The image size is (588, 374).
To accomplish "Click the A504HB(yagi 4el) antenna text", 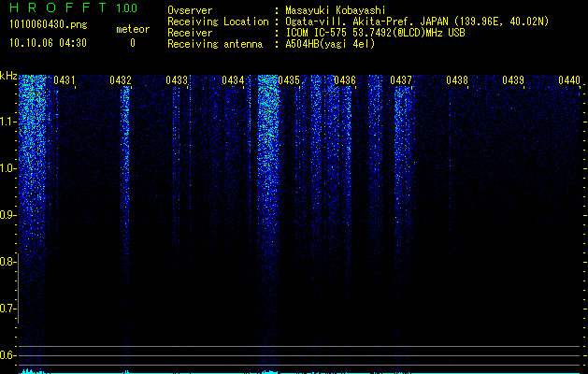I will (x=330, y=44).
